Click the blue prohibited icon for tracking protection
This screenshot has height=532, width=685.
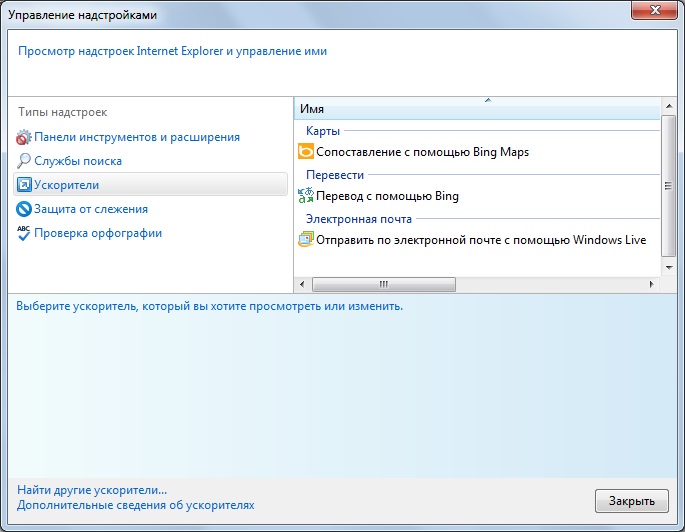point(24,209)
